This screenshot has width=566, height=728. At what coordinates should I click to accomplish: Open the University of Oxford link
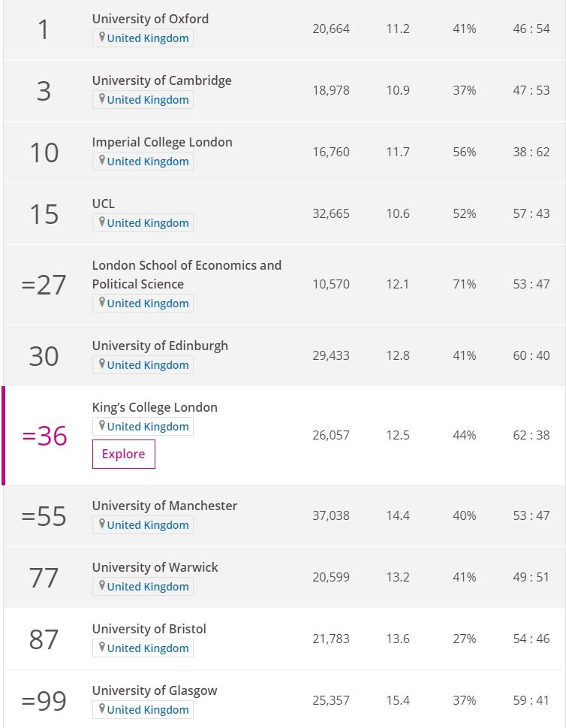click(150, 19)
